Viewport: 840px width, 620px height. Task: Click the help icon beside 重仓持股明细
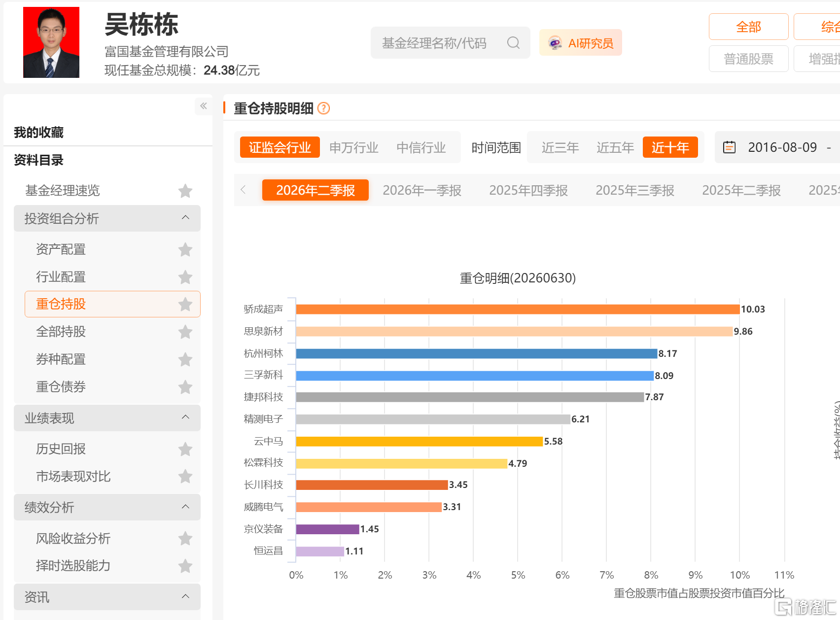click(323, 108)
